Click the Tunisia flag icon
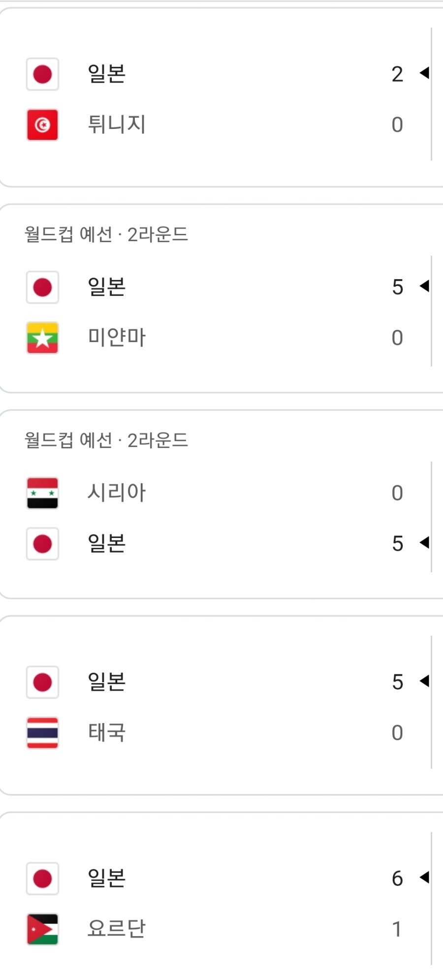The width and height of the screenshot is (443, 980). pyautogui.click(x=42, y=125)
